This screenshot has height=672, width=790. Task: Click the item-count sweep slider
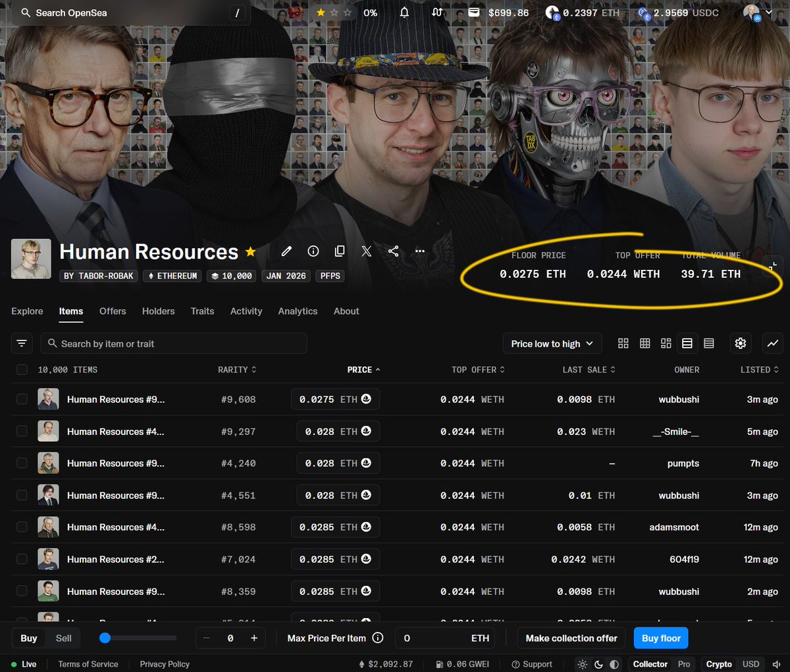pos(138,638)
